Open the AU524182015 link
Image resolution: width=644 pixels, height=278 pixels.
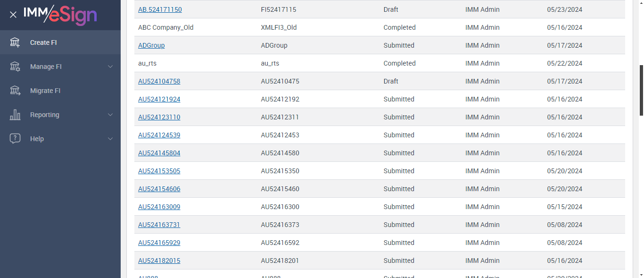(159, 261)
